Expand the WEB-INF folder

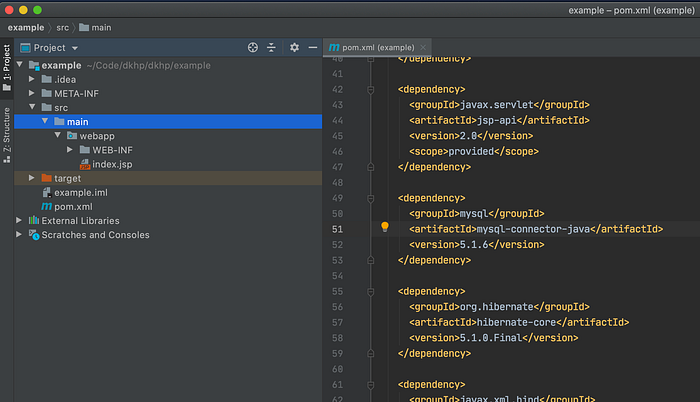coord(70,150)
